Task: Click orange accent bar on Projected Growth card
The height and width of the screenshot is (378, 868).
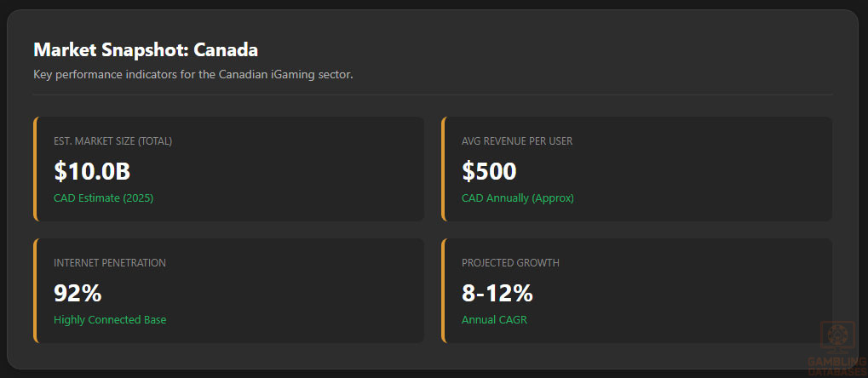Action: point(443,290)
